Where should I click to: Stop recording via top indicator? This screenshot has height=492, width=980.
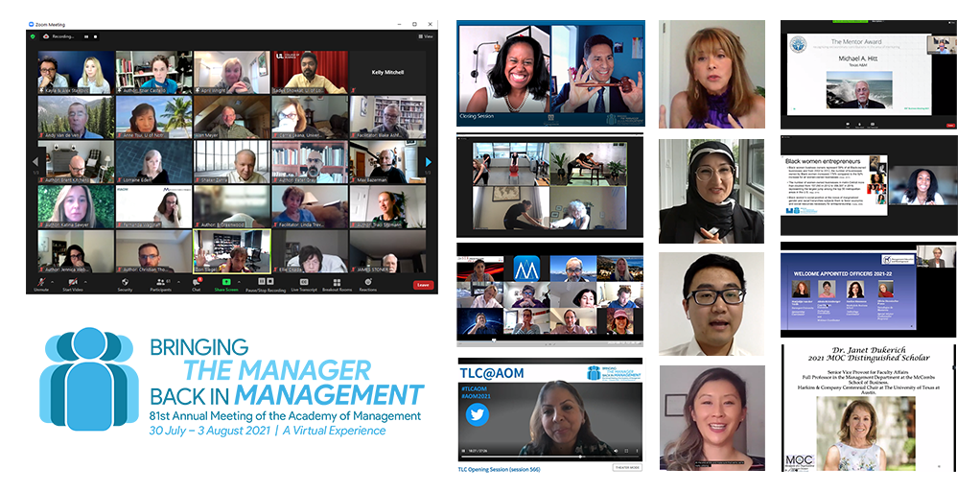(96, 36)
